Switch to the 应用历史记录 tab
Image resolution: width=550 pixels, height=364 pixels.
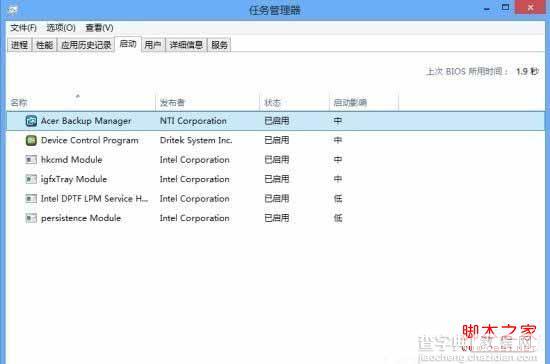pyautogui.click(x=86, y=45)
